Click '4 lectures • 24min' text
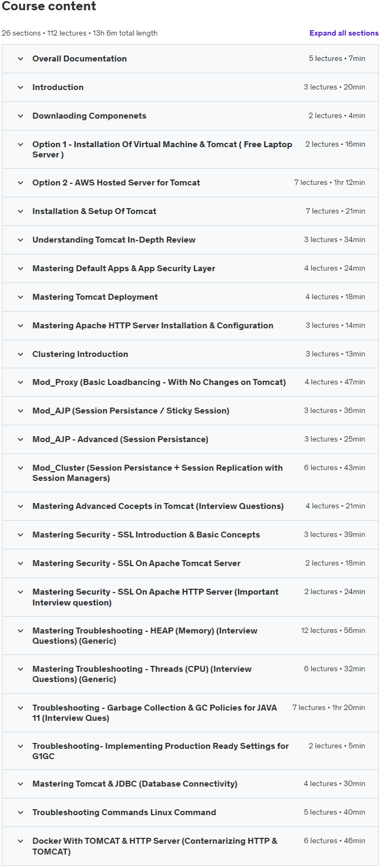 (335, 268)
